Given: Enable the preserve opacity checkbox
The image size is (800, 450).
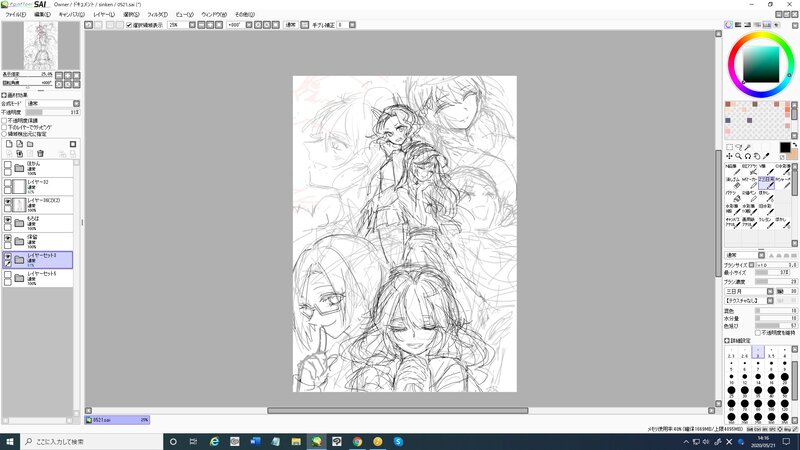Looking at the screenshot, I should click(x=4, y=120).
